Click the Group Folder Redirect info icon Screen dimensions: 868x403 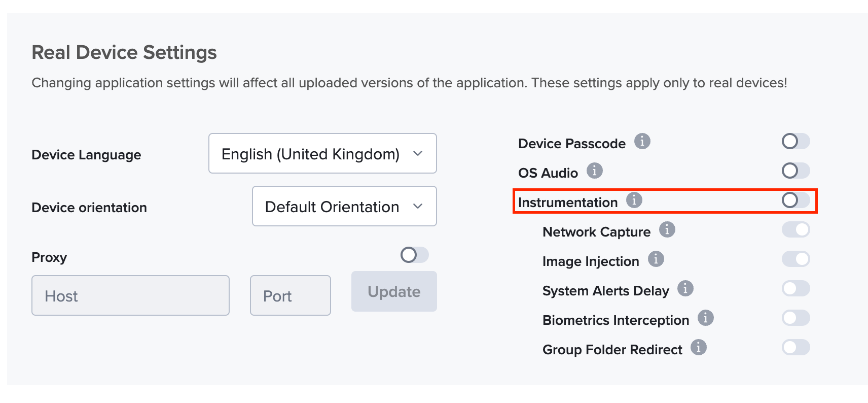[x=698, y=347]
